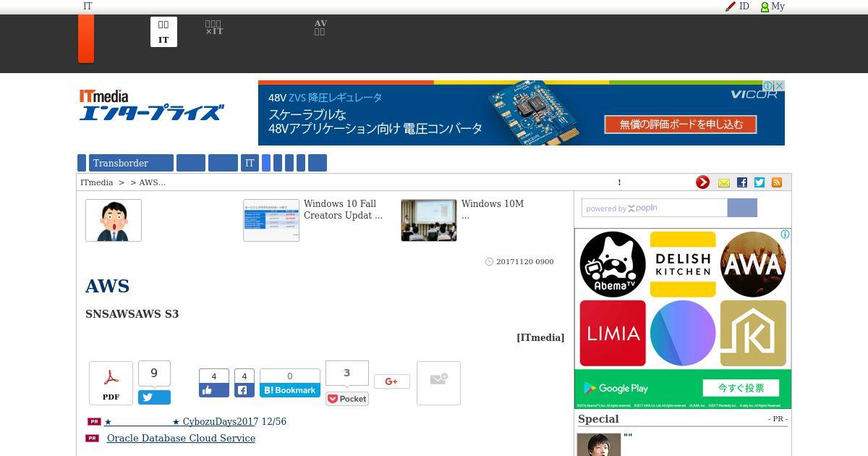Image resolution: width=868 pixels, height=456 pixels.
Task: Click the [ITmedia] byline text
Action: click(540, 337)
